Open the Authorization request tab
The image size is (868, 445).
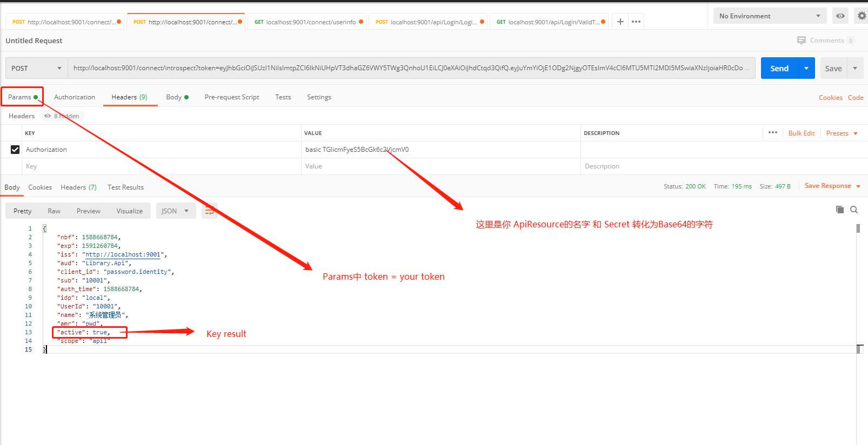click(75, 97)
